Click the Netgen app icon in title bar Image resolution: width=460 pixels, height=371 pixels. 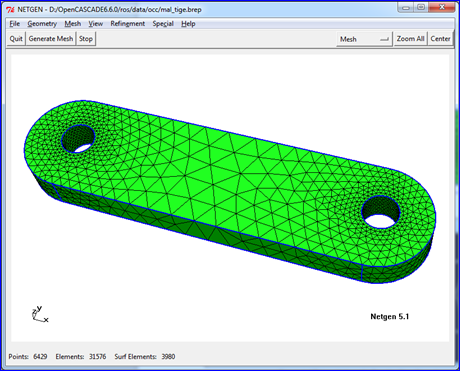coord(10,9)
